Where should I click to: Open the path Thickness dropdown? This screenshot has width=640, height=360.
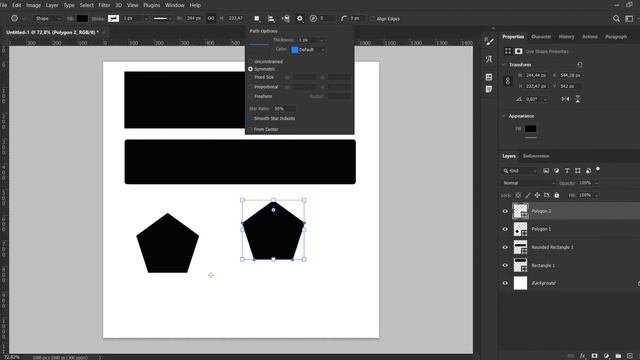[x=322, y=40]
